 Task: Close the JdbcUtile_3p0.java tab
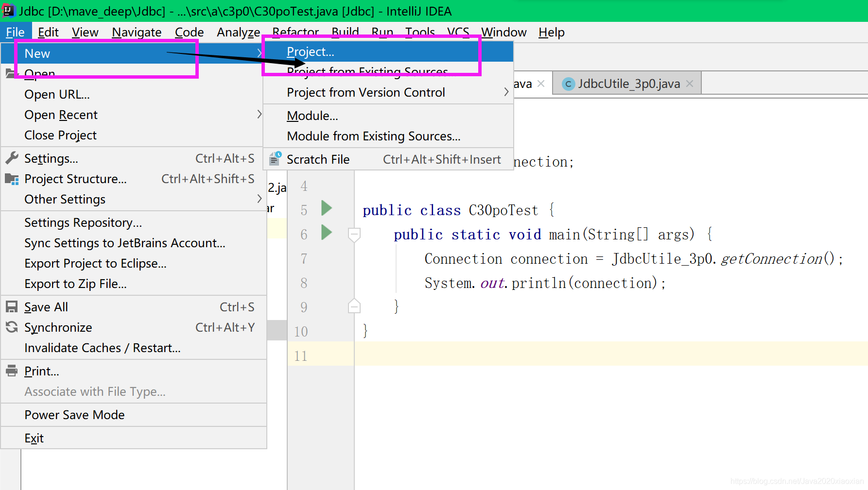coord(690,84)
